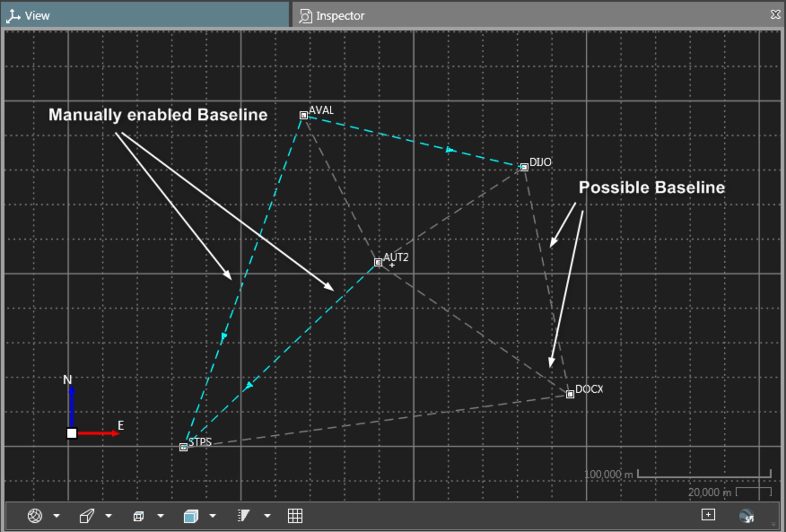Click the globe background map icon

746,516
